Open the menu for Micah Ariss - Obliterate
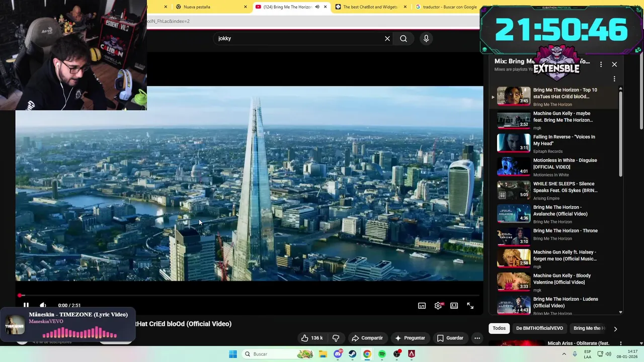The image size is (644, 362). (620, 344)
